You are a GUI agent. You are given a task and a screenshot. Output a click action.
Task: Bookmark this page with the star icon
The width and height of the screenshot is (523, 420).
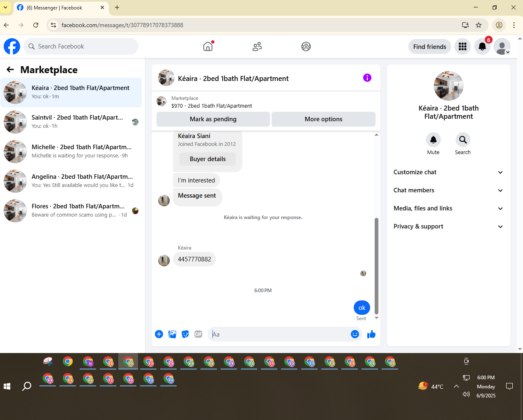click(x=479, y=25)
